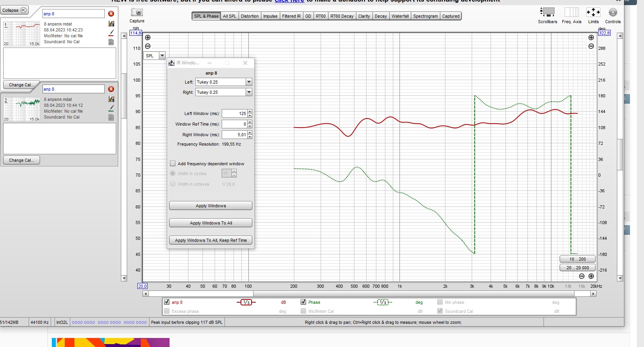Viewport: 644px width, 347px height.
Task: Select the measurement 1 thumbnail
Action: (x=22, y=34)
